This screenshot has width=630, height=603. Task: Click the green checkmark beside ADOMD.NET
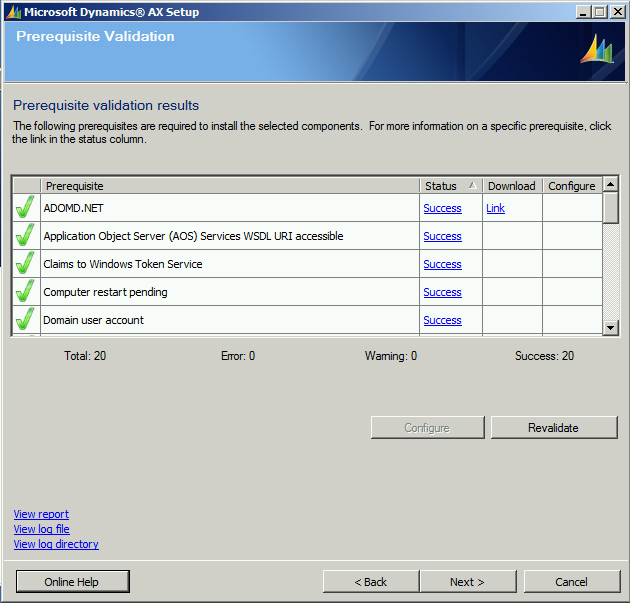25,207
